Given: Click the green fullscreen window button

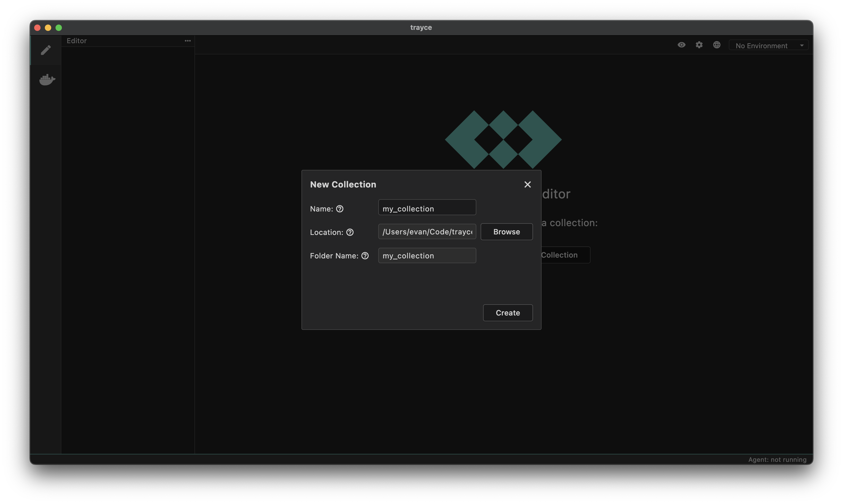Looking at the screenshot, I should pyautogui.click(x=59, y=28).
